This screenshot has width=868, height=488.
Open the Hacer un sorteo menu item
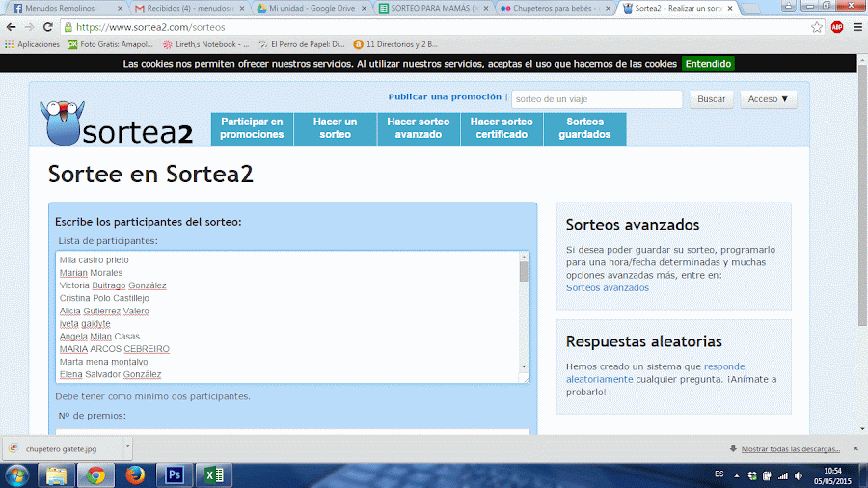point(335,128)
